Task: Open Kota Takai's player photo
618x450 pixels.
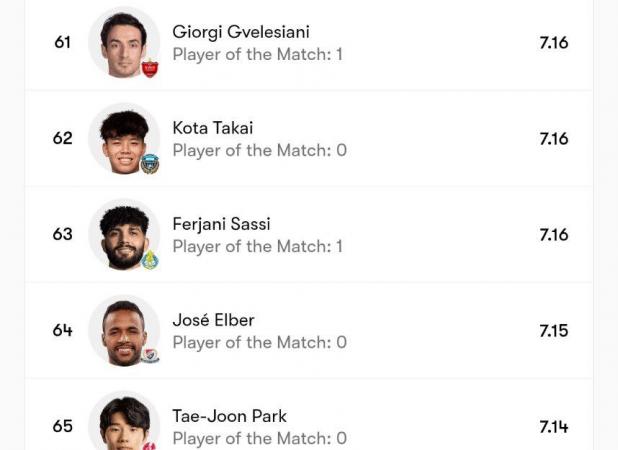Action: coord(124,139)
